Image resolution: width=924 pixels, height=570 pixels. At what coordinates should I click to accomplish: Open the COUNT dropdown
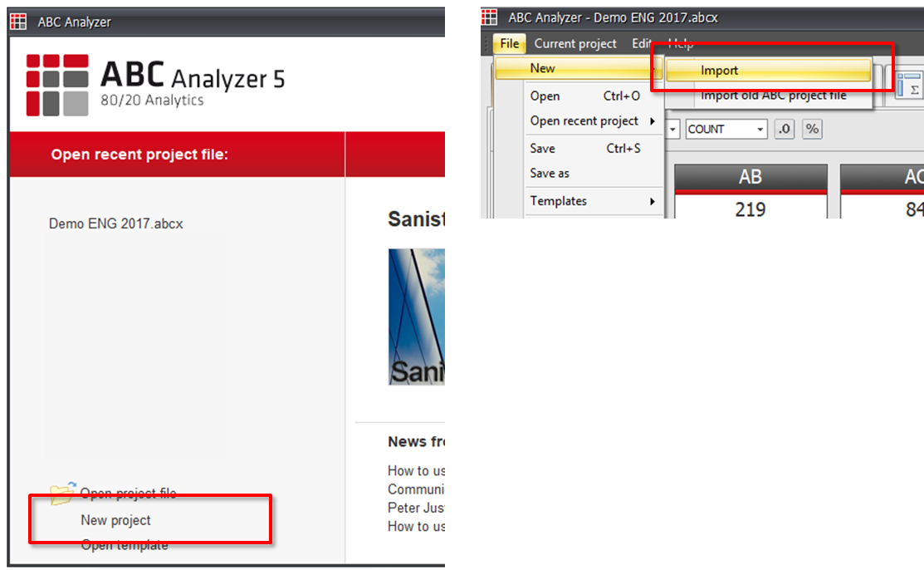click(x=726, y=129)
